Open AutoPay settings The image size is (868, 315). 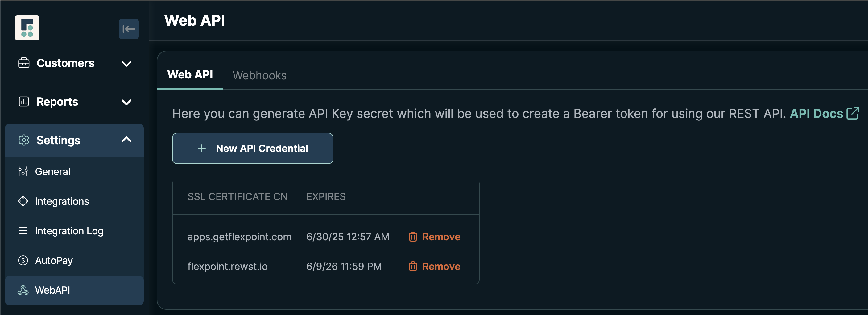coord(54,261)
